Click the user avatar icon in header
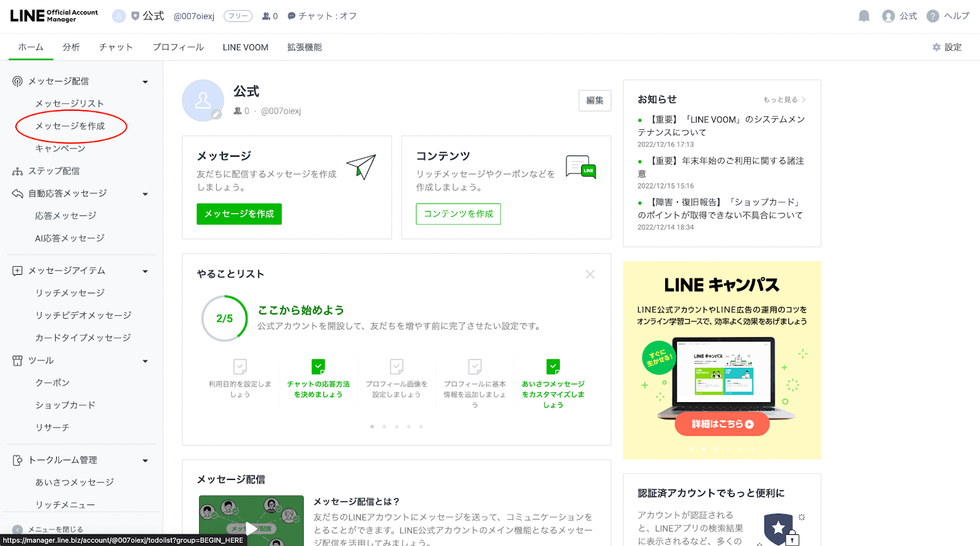Screen dimensions: 980x546 888,16
